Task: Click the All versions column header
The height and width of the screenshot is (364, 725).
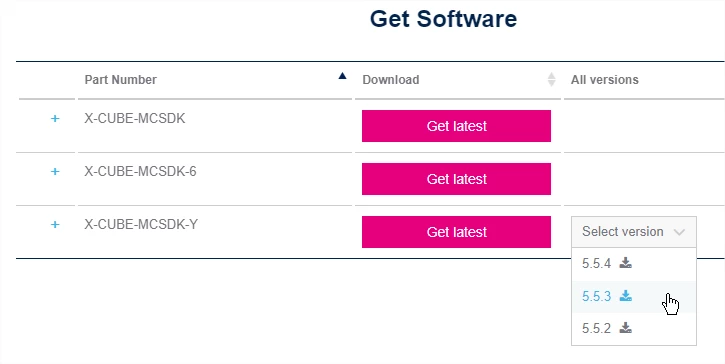Action: 604,80
